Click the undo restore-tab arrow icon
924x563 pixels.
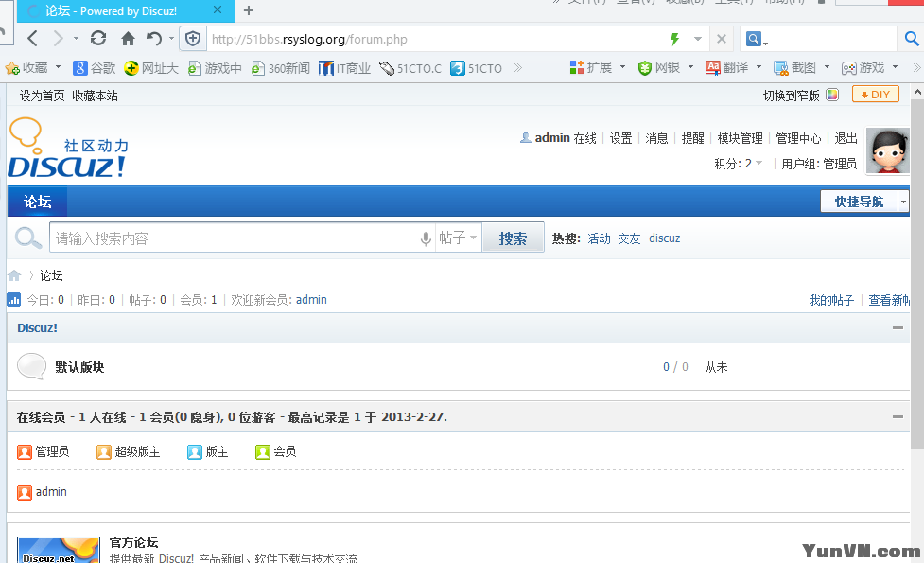click(154, 39)
